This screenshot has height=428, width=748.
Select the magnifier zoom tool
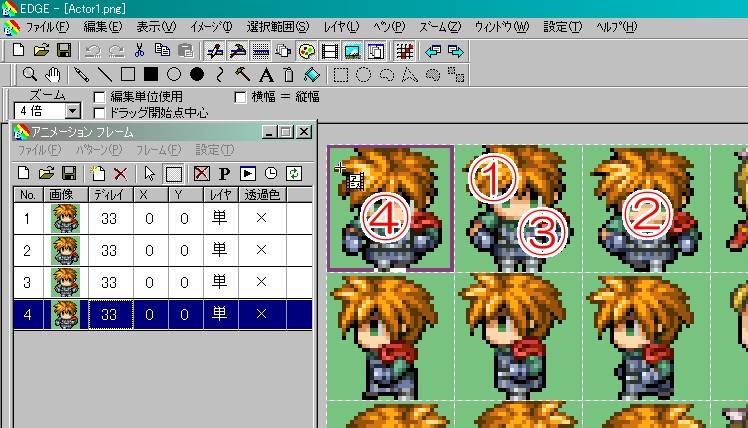(x=30, y=74)
